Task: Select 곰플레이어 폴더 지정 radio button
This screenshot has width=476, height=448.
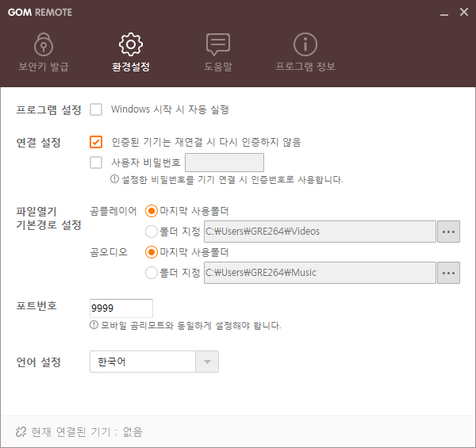Action: 152,232
